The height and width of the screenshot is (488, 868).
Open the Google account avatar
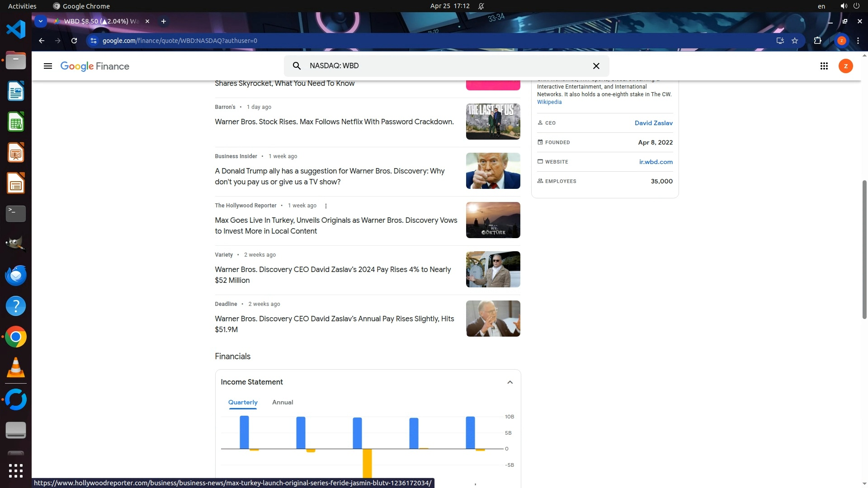pyautogui.click(x=845, y=66)
